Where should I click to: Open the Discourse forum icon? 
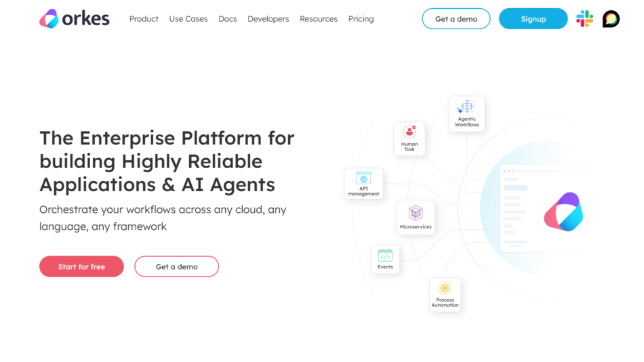[x=611, y=19]
